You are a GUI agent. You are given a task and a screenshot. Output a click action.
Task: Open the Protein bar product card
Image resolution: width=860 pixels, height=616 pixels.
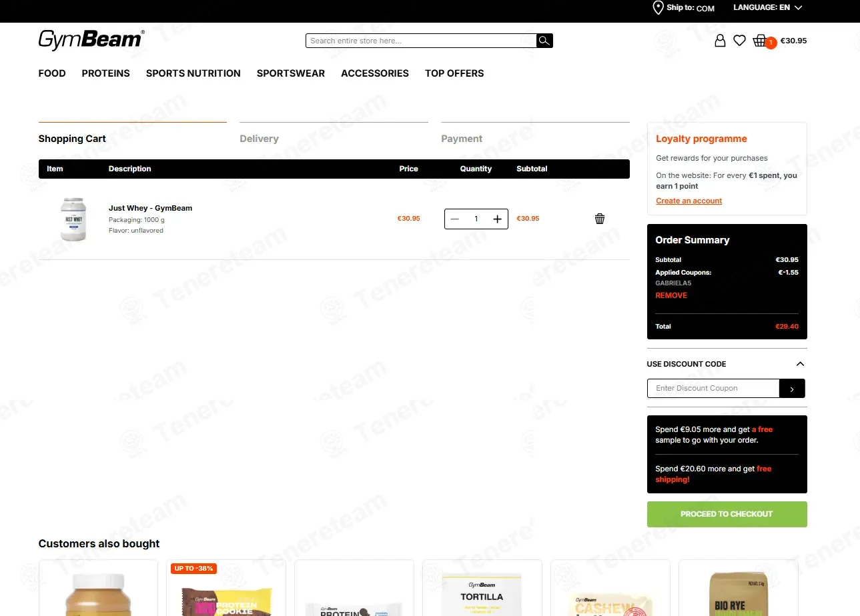point(354,588)
